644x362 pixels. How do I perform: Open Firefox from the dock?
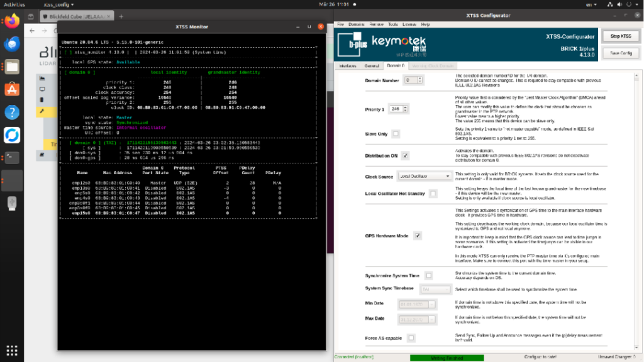pos(12,21)
